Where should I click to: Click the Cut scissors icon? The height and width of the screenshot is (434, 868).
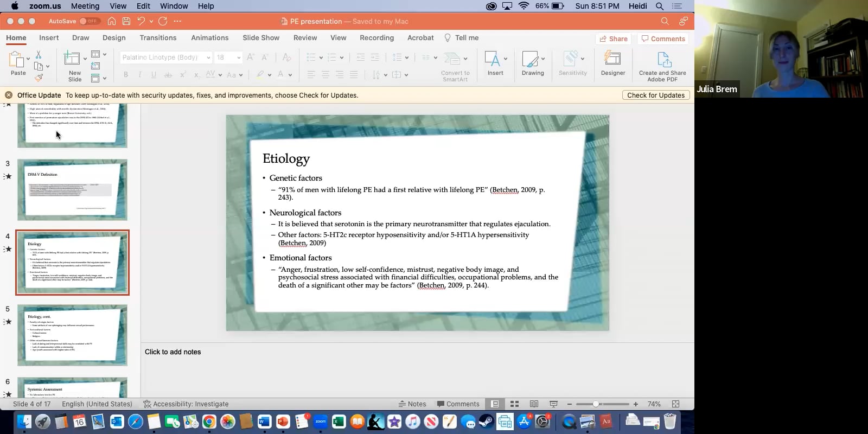pos(39,55)
